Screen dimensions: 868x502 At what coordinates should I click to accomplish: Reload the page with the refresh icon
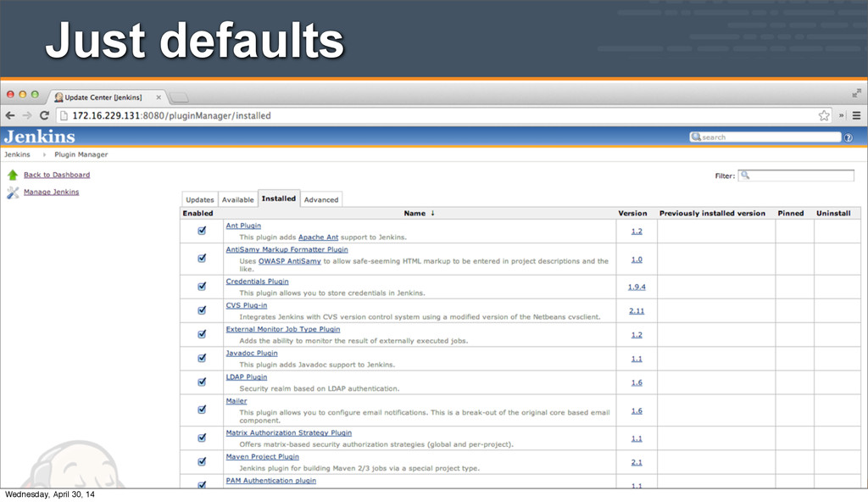coord(45,116)
